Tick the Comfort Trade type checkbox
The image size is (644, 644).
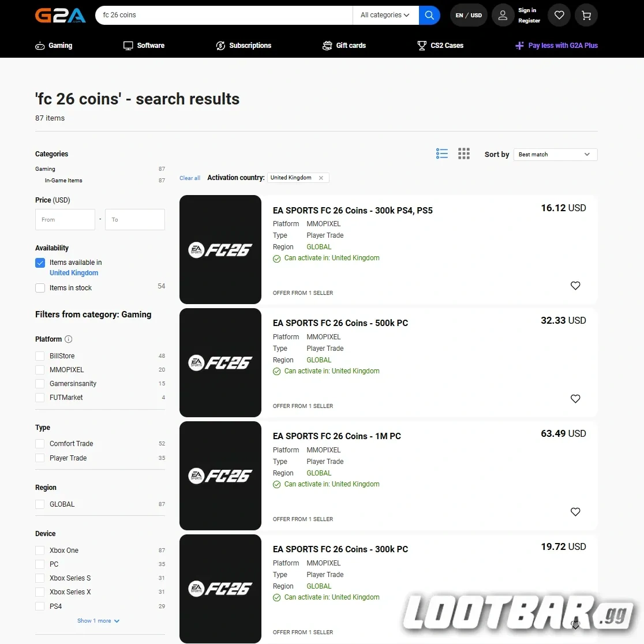click(40, 444)
